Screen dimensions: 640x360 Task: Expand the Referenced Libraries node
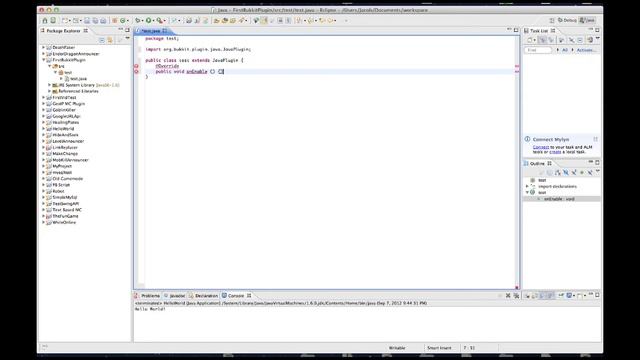(x=50, y=91)
